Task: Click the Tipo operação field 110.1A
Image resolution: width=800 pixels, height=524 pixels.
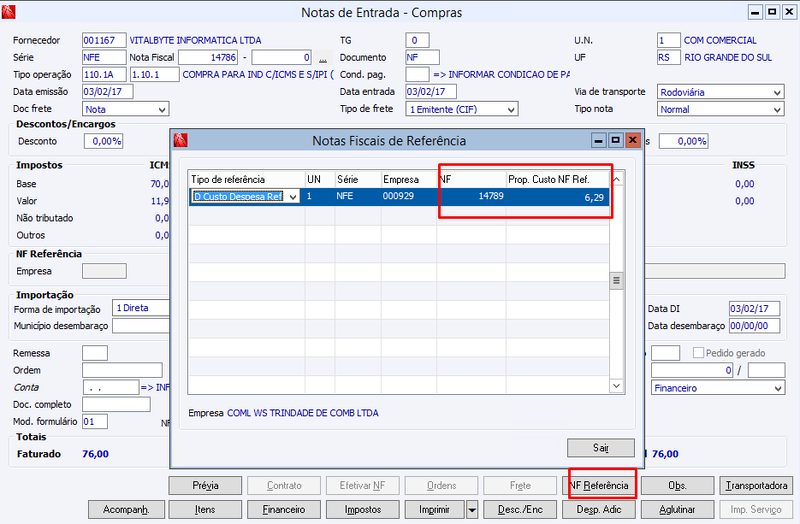Action: [x=104, y=74]
